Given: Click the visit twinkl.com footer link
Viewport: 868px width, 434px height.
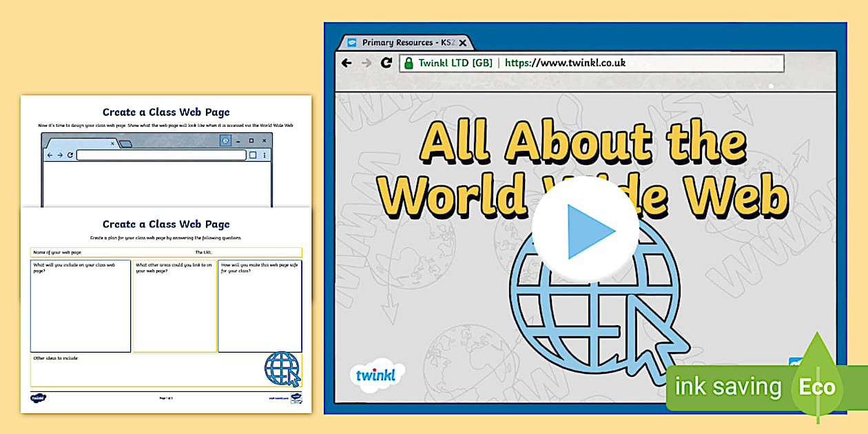Looking at the screenshot, I should tap(278, 398).
